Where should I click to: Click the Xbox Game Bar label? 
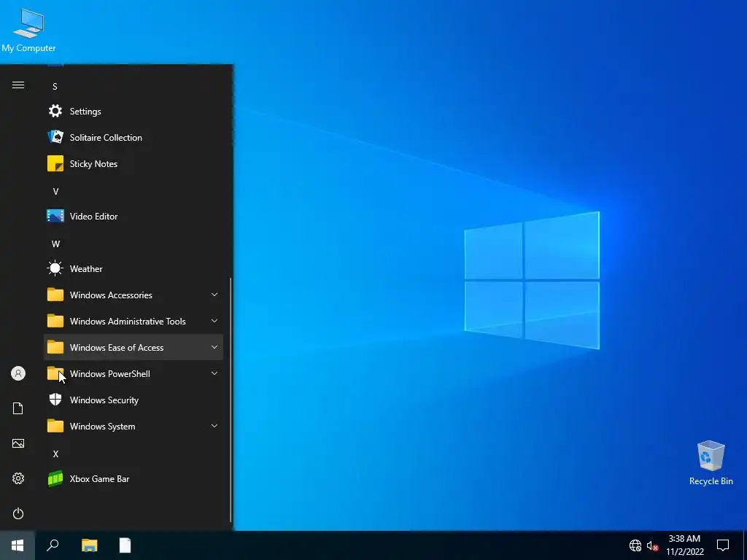click(x=99, y=478)
